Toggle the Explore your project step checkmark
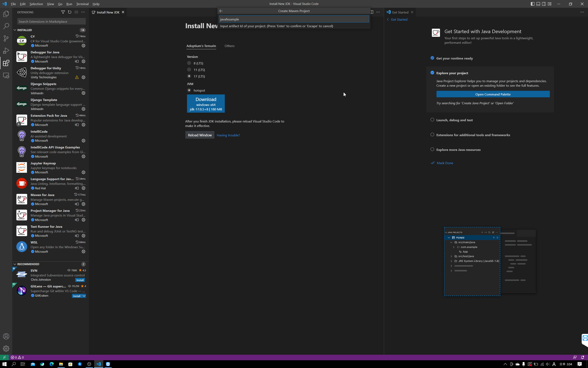The width and height of the screenshot is (588, 368). point(432,73)
